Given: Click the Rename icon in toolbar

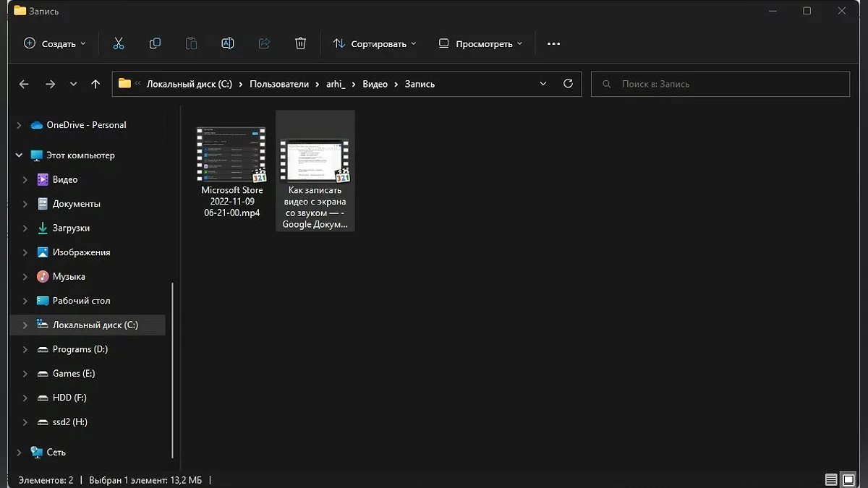Looking at the screenshot, I should click(x=227, y=43).
